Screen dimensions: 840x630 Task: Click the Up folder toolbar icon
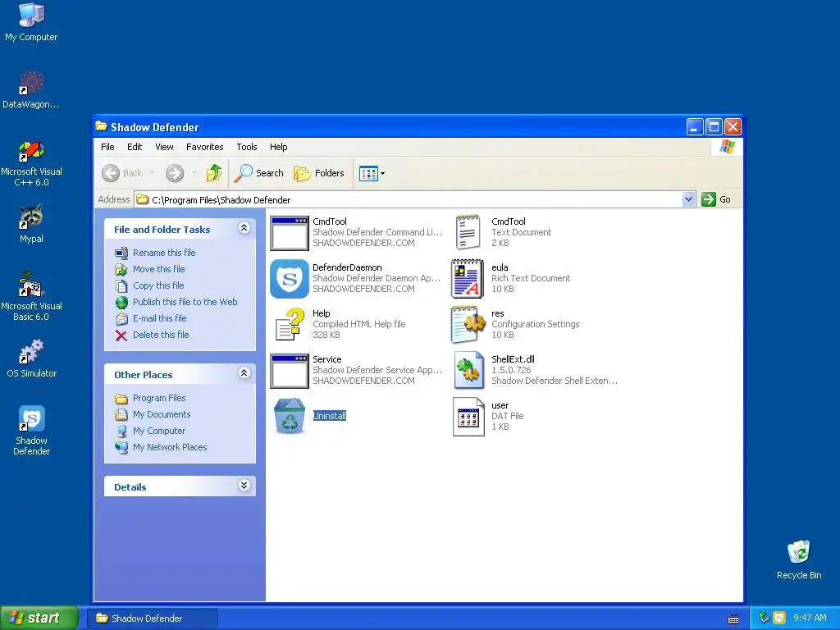click(214, 173)
